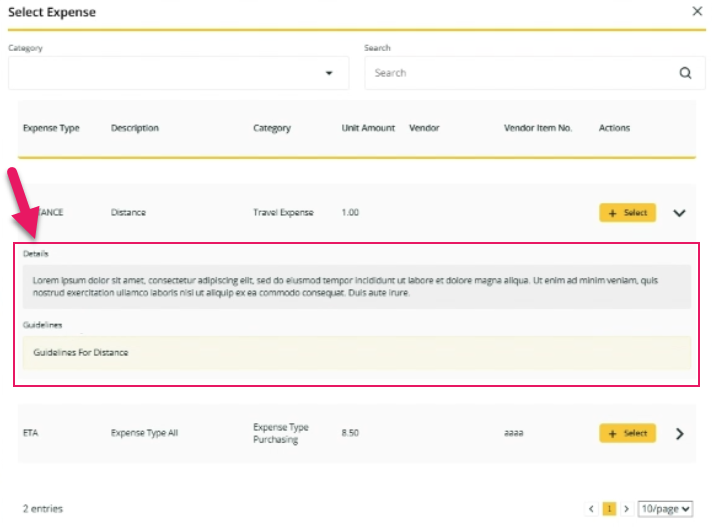Click the Description column header

pos(135,128)
